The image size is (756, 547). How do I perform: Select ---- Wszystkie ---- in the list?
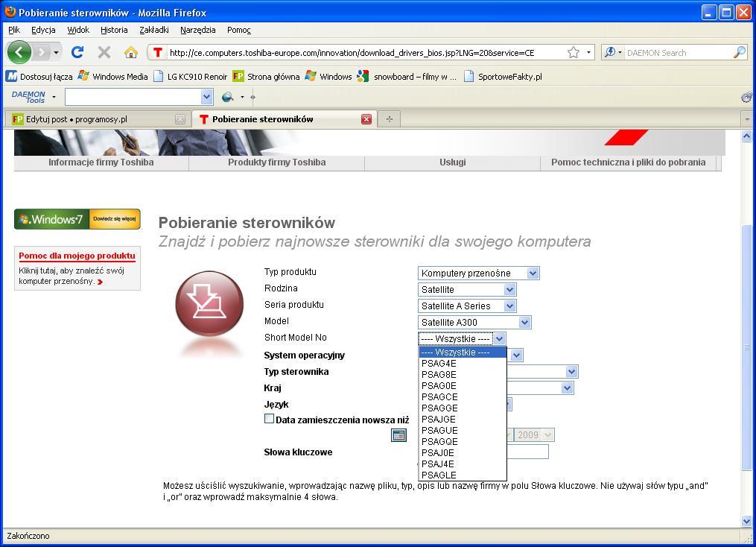click(463, 352)
